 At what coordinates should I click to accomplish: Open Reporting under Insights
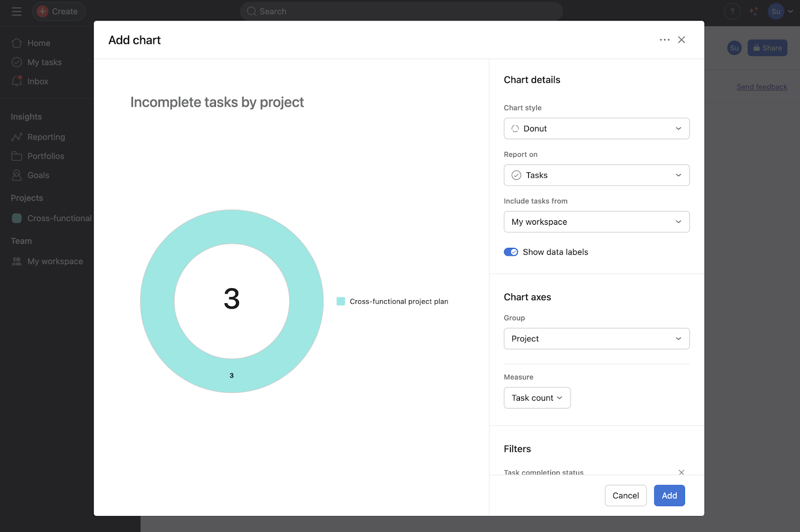point(46,137)
